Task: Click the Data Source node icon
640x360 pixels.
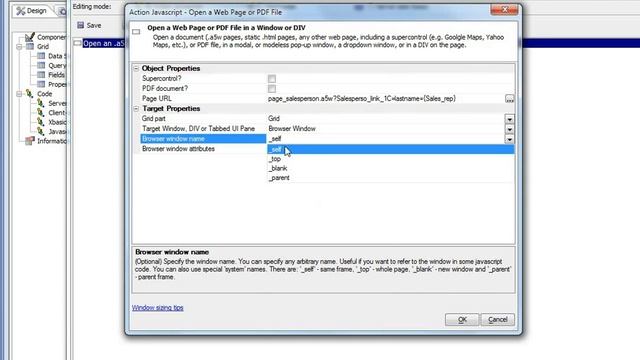Action: (x=41, y=56)
